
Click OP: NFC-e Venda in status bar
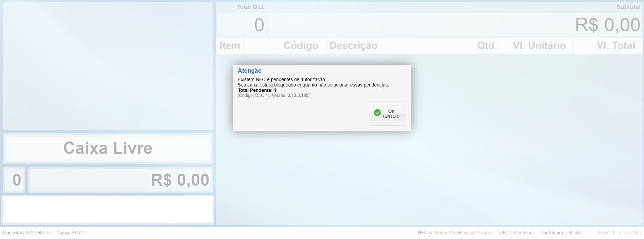click(517, 232)
